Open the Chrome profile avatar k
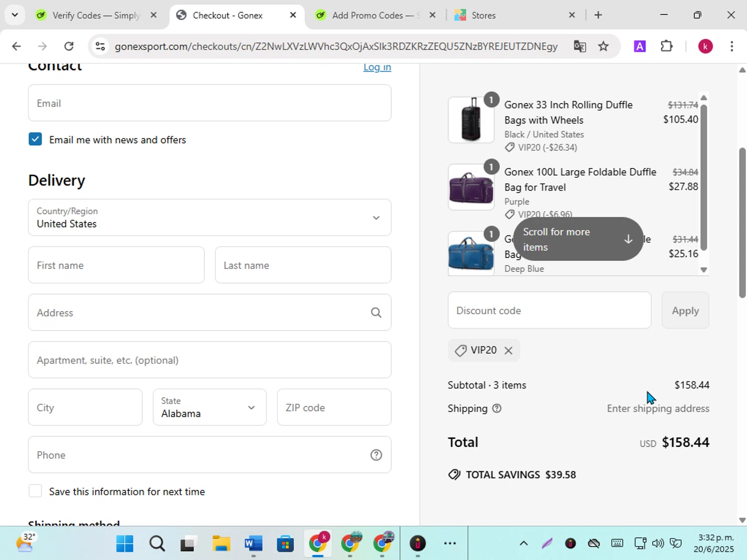 coord(705,46)
